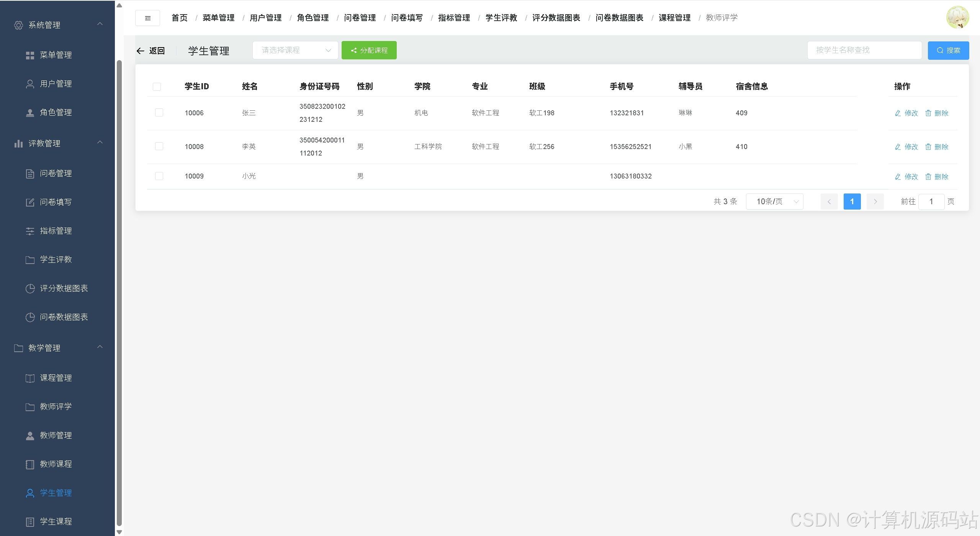Click the sidebar scroll down arrow

pyautogui.click(x=119, y=532)
